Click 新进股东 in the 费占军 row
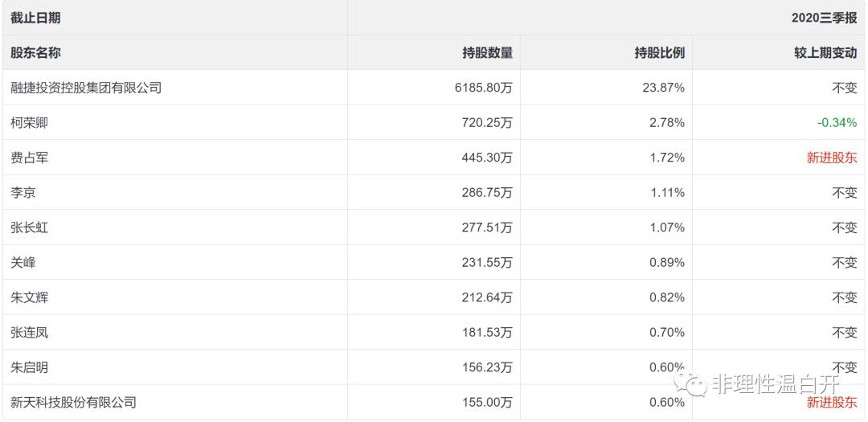The height and width of the screenshot is (422, 868). click(832, 158)
